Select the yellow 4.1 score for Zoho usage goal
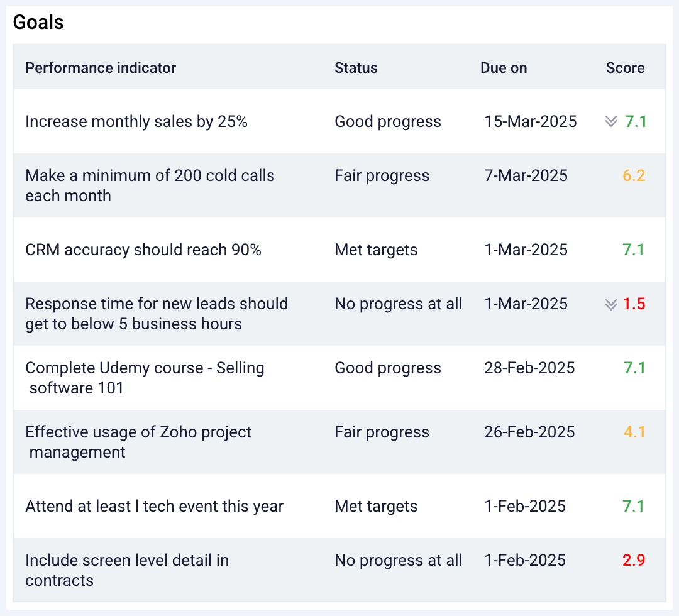The image size is (679, 616). click(634, 432)
